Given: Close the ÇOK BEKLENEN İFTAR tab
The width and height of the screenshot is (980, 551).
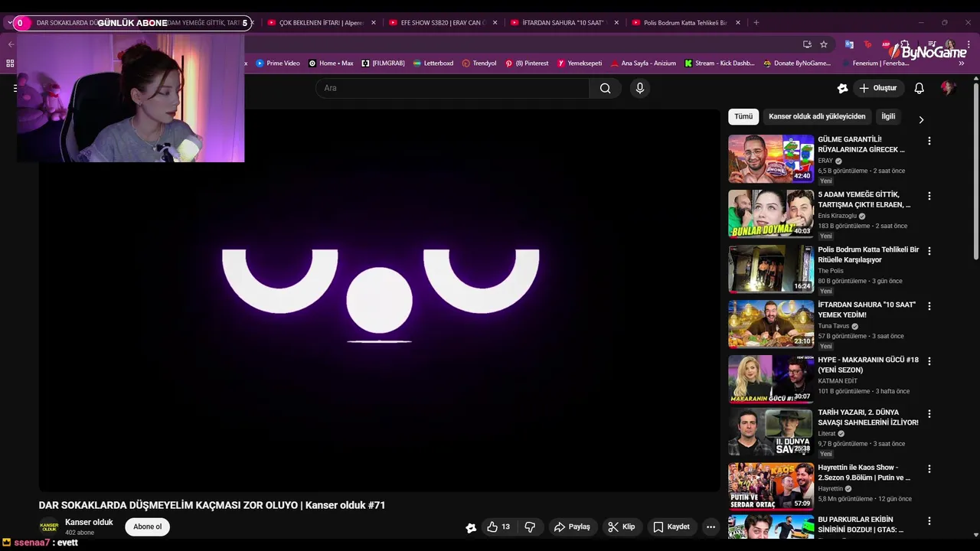Looking at the screenshot, I should pyautogui.click(x=374, y=23).
